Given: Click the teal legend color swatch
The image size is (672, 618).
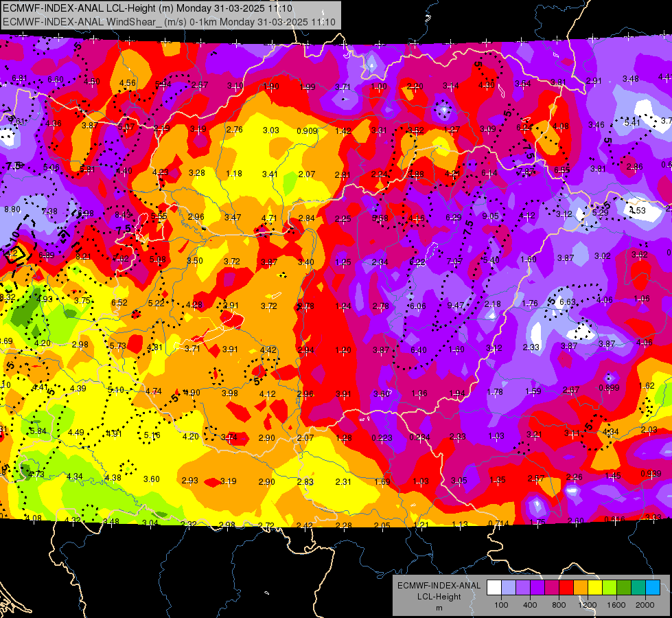Looking at the screenshot, I should pyautogui.click(x=638, y=587).
